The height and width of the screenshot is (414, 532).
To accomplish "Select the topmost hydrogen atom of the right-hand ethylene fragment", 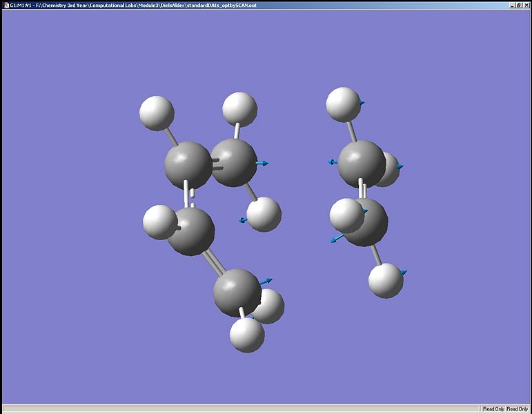I will [x=344, y=104].
